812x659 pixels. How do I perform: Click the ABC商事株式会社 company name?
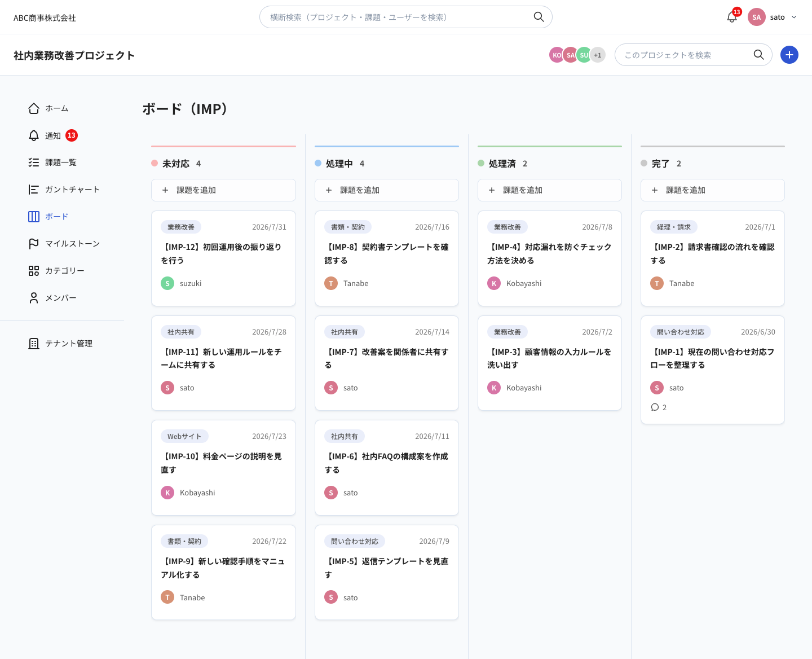[45, 18]
